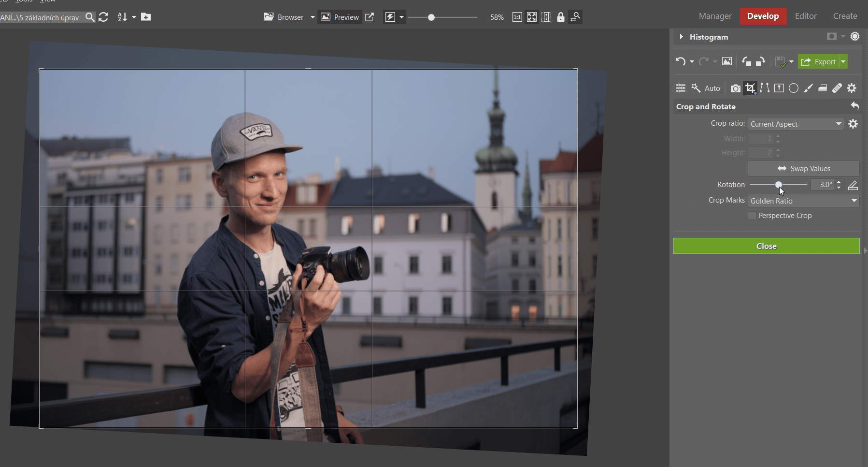Click the magic wand Auto enhance icon
Screen dimensions: 868x467
(696, 88)
